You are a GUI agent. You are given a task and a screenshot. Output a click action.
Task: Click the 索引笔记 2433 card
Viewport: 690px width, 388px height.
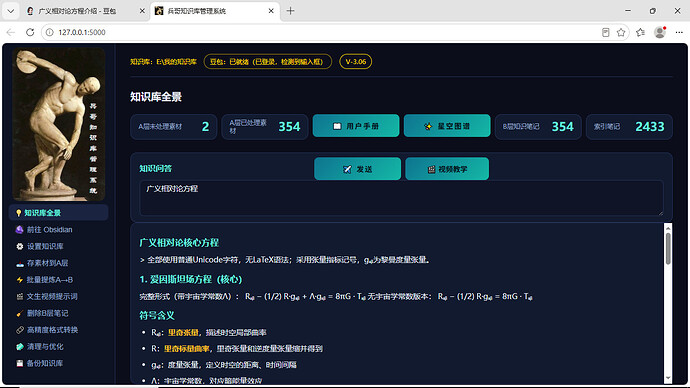coord(629,127)
